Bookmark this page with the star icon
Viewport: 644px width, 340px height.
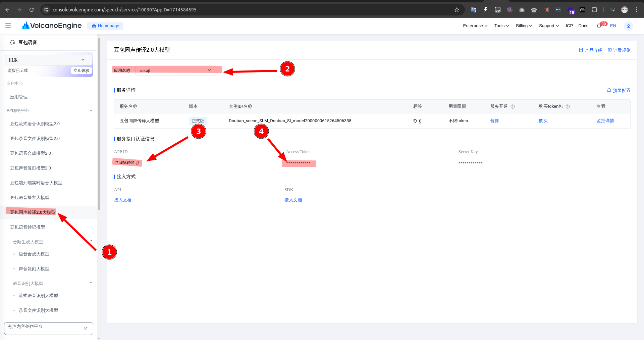[x=457, y=10]
